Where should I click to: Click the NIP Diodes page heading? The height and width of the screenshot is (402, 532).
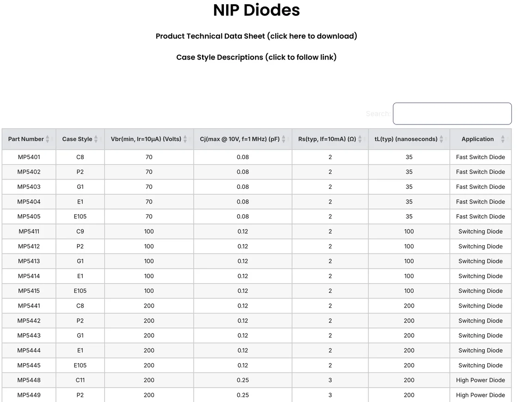coord(256,10)
